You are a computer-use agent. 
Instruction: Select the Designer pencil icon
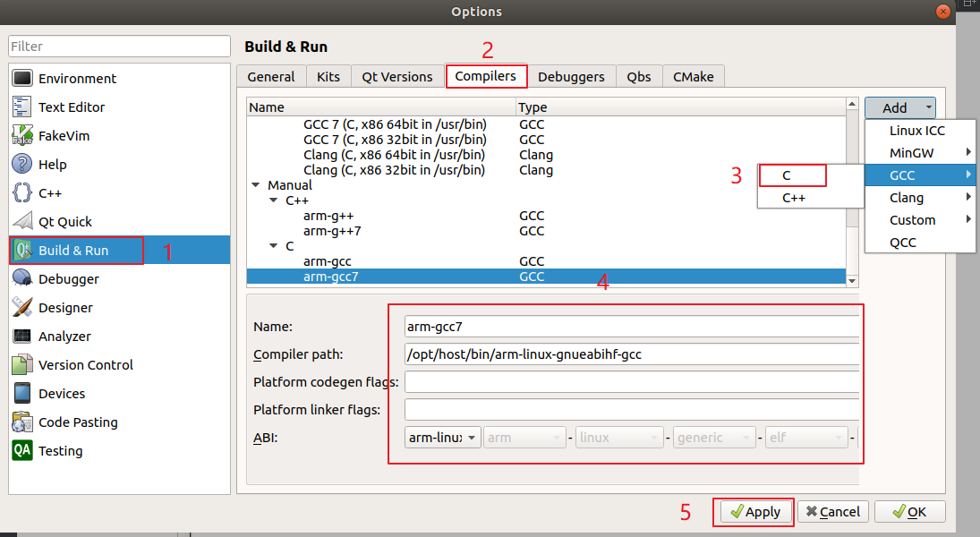[x=21, y=308]
